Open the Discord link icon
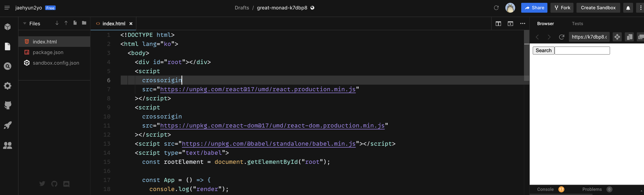The width and height of the screenshot is (644, 195). pyautogui.click(x=66, y=184)
